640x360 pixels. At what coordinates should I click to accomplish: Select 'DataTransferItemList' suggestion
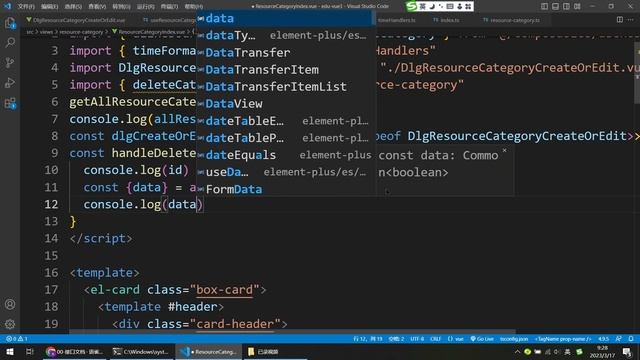pyautogui.click(x=284, y=87)
